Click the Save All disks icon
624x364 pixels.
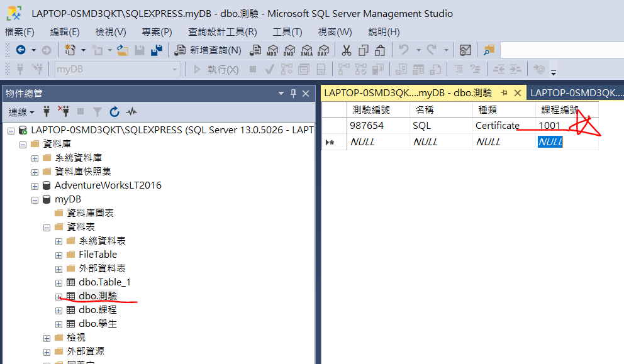coord(157,50)
